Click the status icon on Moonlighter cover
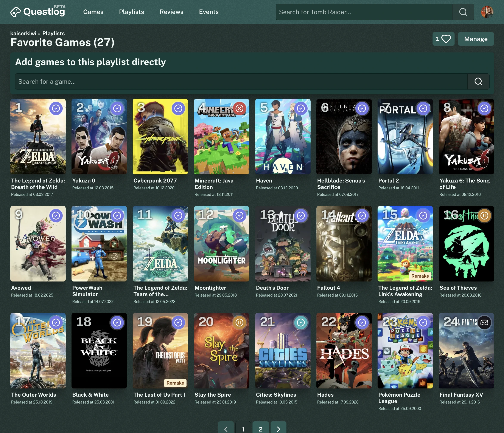The image size is (504, 433). [x=240, y=215]
